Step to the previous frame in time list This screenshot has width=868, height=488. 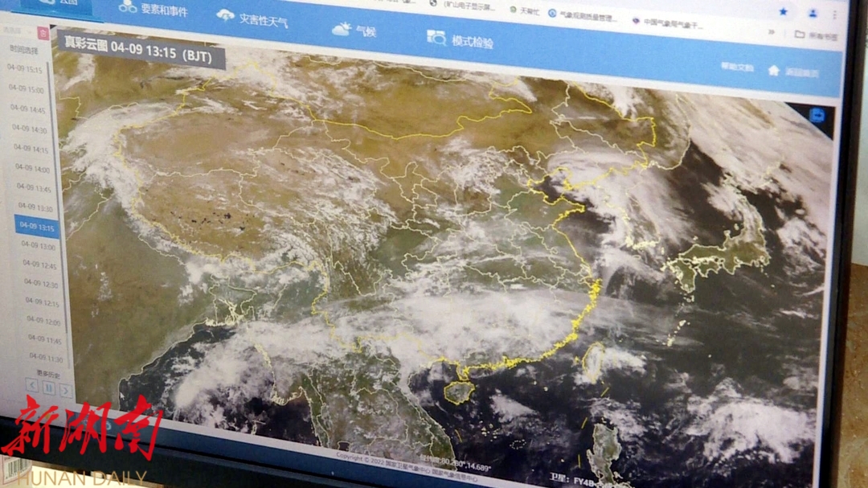point(32,387)
